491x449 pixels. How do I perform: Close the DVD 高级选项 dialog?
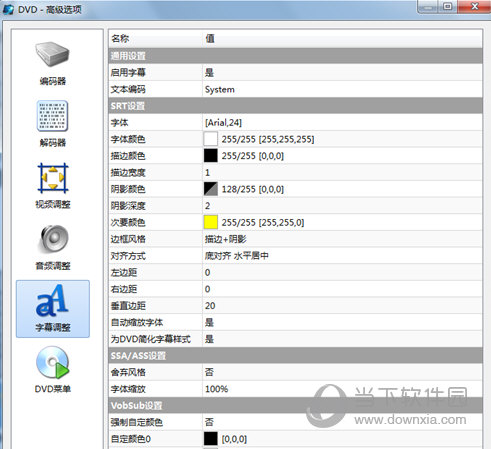(x=475, y=6)
